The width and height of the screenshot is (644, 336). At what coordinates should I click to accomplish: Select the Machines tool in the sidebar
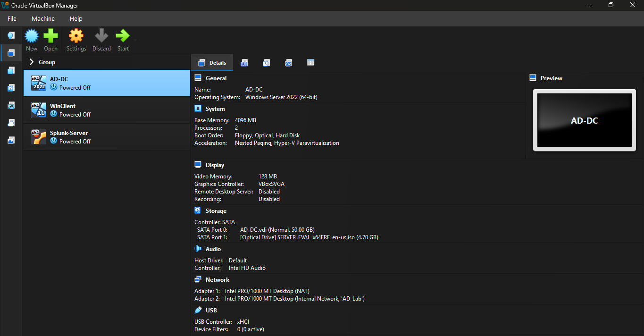click(x=11, y=53)
